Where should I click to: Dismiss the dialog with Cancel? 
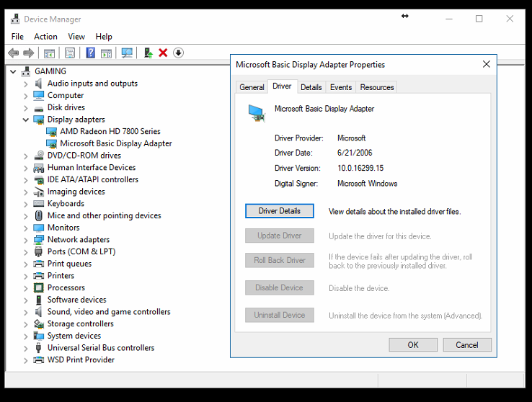[467, 344]
